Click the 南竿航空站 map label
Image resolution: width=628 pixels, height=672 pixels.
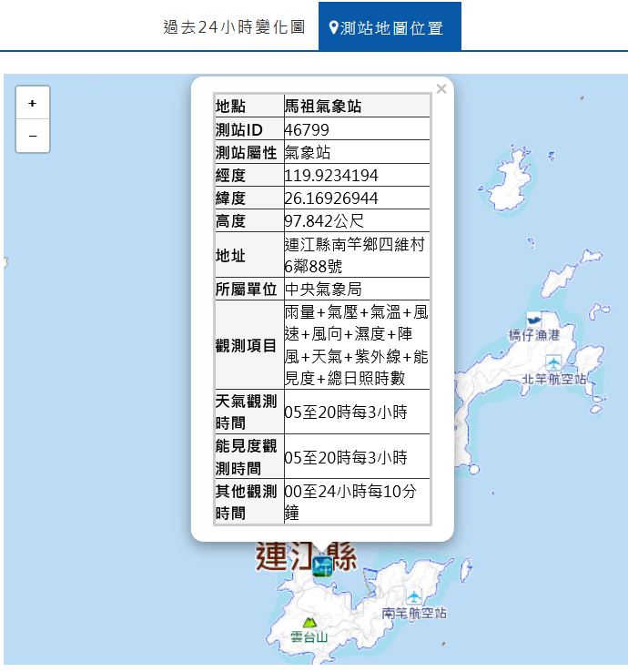(x=414, y=614)
